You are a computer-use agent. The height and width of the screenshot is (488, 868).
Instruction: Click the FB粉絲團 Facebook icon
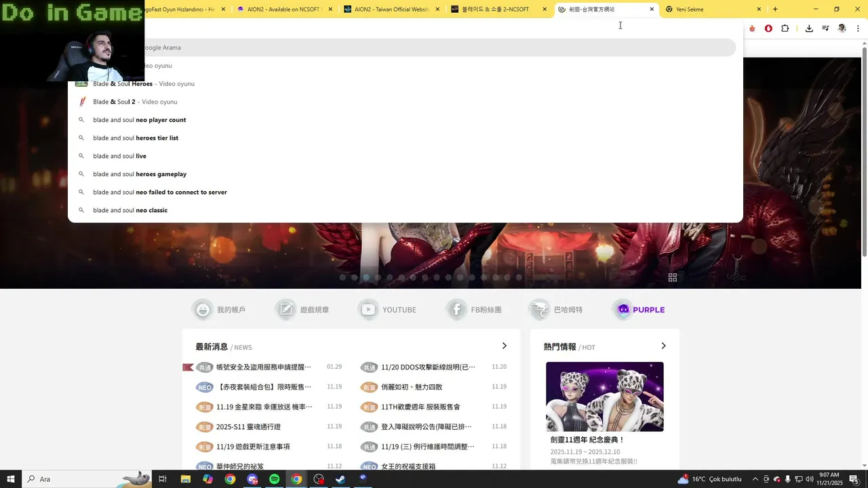point(456,310)
